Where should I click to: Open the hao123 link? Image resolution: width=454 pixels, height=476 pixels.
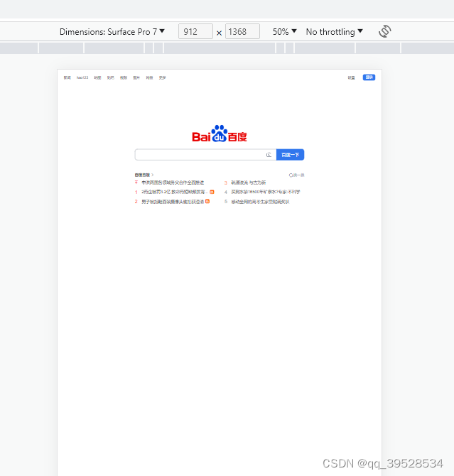(82, 77)
